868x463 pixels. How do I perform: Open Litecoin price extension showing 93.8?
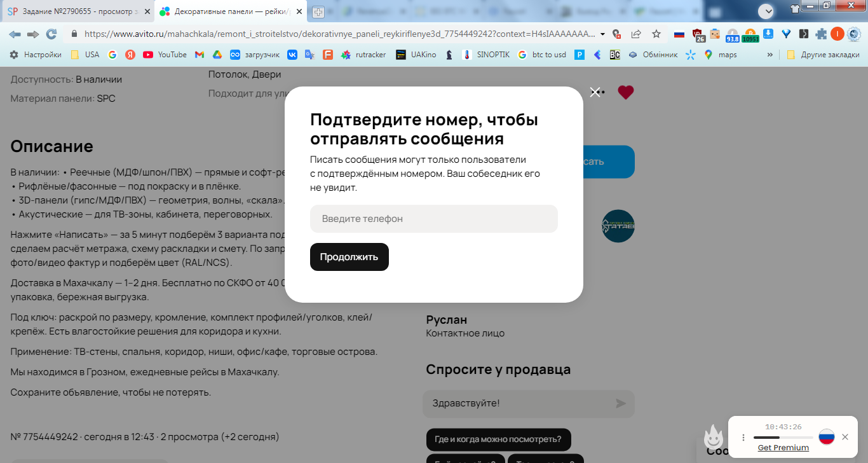(x=733, y=36)
